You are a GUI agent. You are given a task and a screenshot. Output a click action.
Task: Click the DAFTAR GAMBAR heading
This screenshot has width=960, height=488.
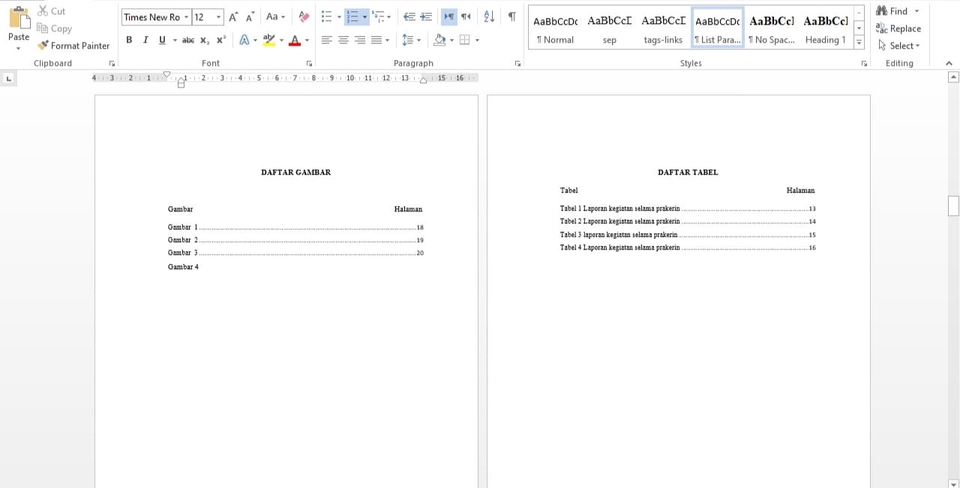point(296,172)
